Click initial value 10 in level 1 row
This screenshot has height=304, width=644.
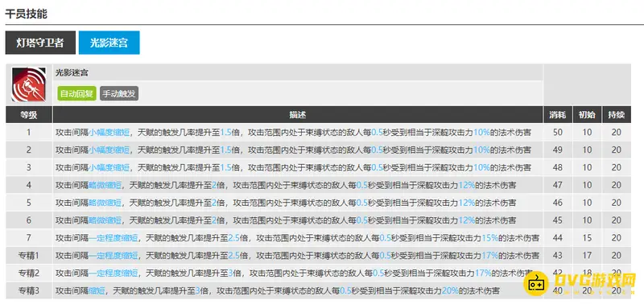tap(587, 133)
